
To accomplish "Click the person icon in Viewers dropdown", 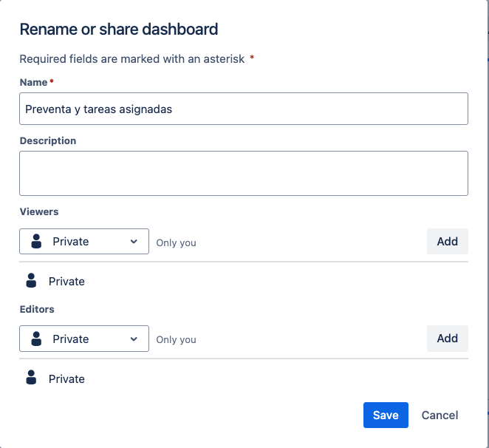I will tap(36, 241).
